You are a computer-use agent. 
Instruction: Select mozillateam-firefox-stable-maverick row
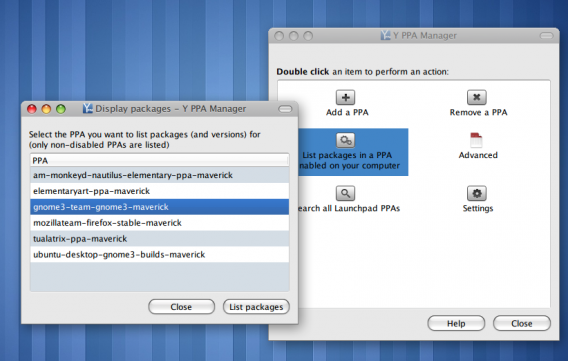[x=159, y=223]
